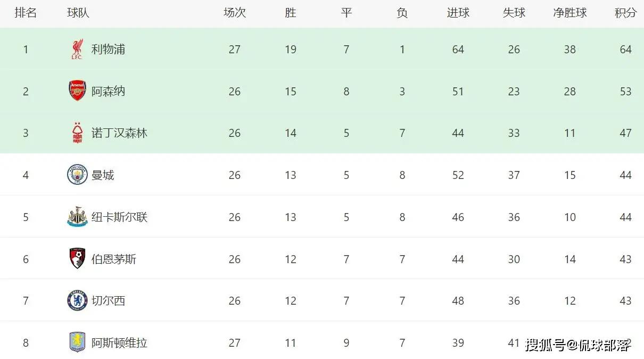Open the 阿森纳 team name link
644x359 pixels.
(108, 91)
